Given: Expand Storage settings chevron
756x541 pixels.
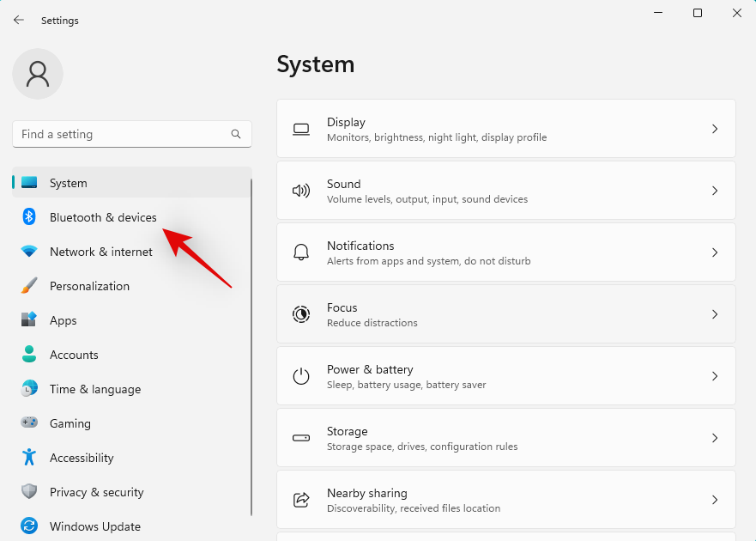Looking at the screenshot, I should 715,438.
